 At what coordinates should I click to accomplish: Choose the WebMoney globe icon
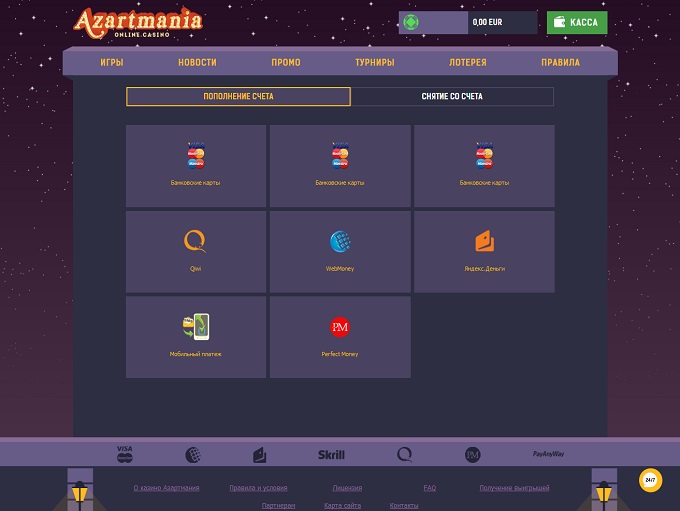340,242
